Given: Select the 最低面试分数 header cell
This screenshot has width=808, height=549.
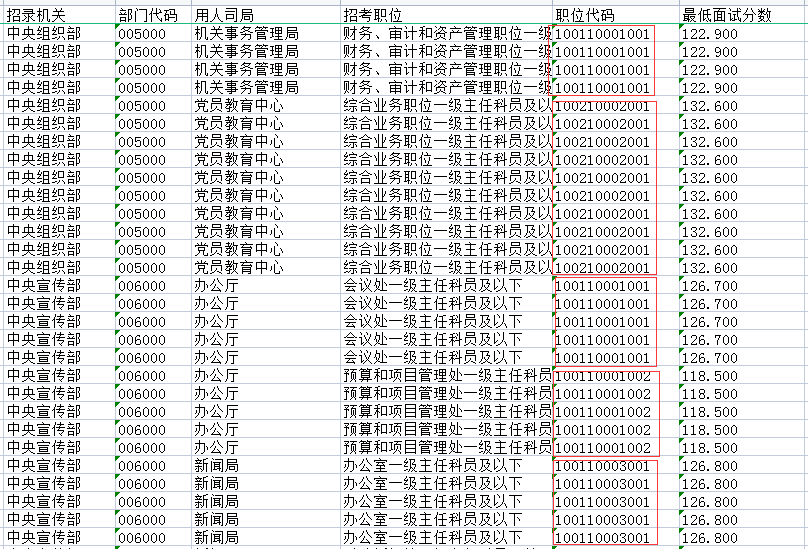Looking at the screenshot, I should [x=743, y=15].
